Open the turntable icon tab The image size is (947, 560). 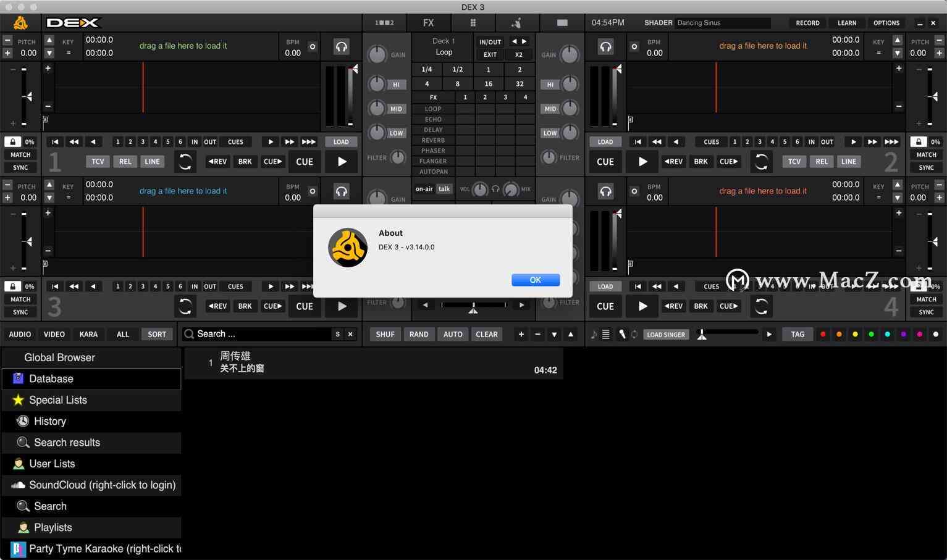(516, 23)
